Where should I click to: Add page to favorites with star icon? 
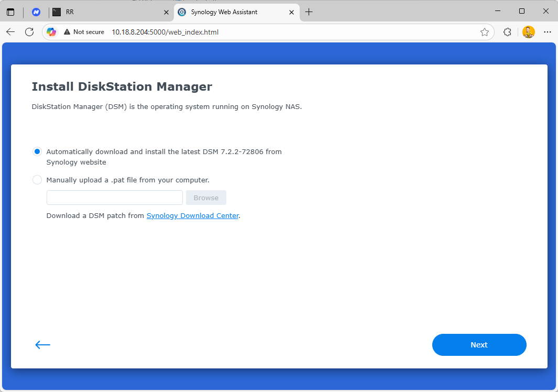tap(484, 32)
